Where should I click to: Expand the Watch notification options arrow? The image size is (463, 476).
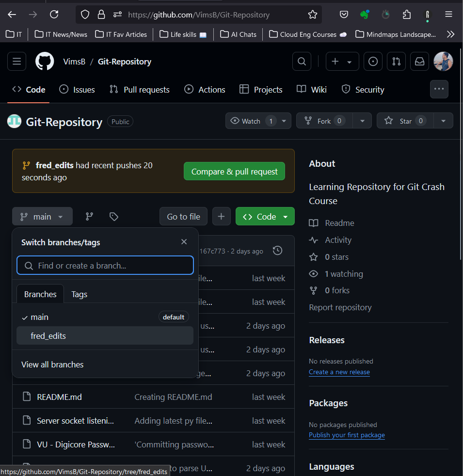[284, 121]
